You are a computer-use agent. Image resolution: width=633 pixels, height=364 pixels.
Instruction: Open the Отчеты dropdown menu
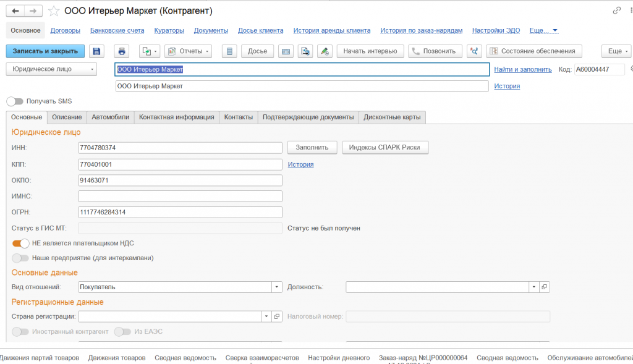coord(189,51)
